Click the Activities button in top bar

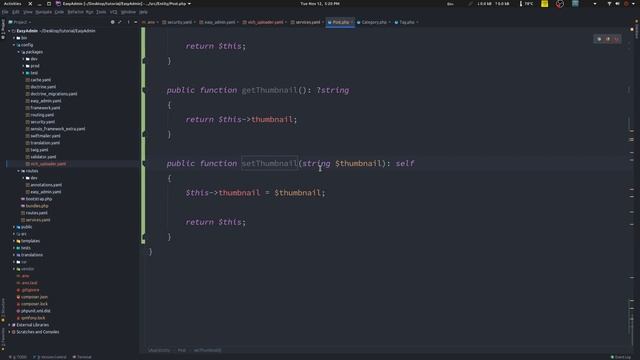point(13,4)
